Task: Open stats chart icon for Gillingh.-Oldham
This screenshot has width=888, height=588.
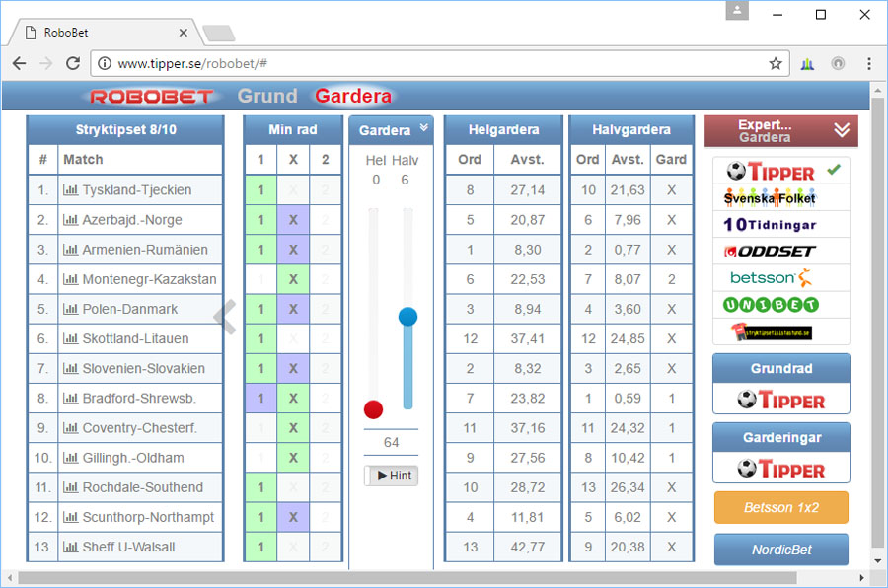Action: (x=70, y=458)
